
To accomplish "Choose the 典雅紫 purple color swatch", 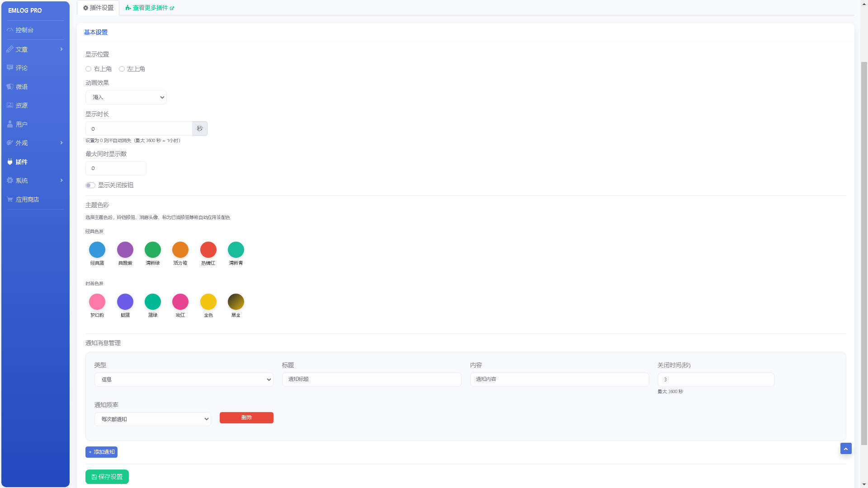I will point(125,250).
